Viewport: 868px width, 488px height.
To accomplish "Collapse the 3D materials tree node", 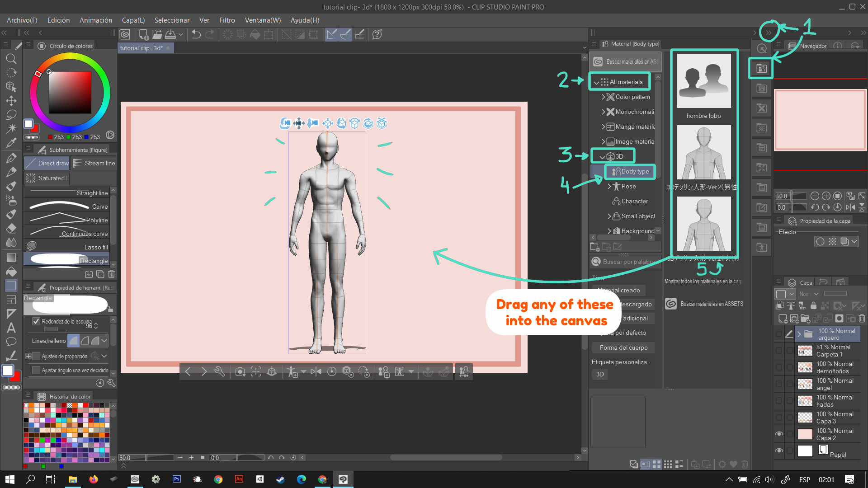I will (602, 157).
